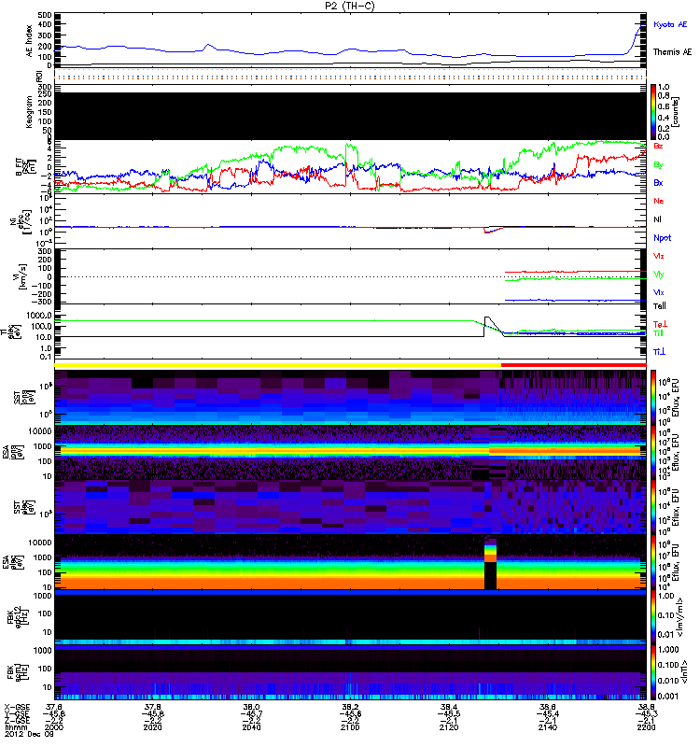The width and height of the screenshot is (700, 747).
Task: Click the yellow segment of the status bar
Action: 278,365
